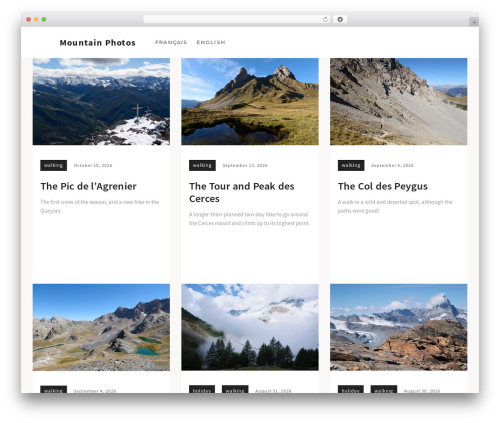Click the walking tag on the August 31 post

pyautogui.click(x=235, y=389)
